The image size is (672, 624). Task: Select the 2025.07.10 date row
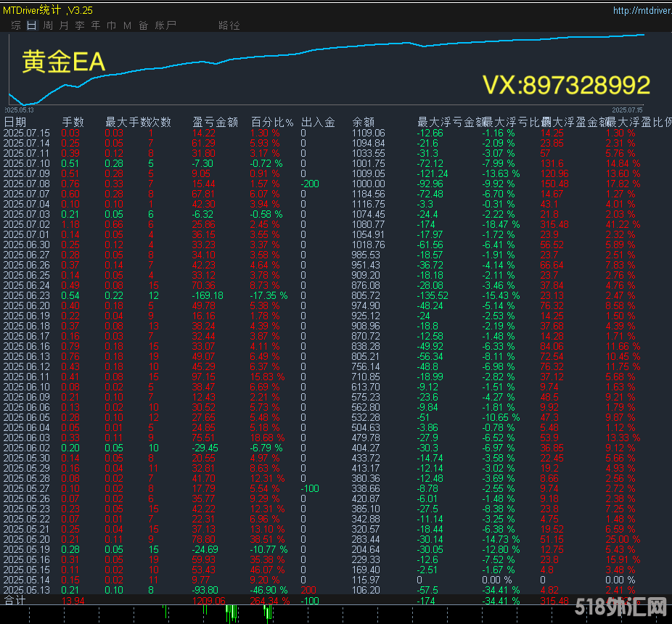27,163
